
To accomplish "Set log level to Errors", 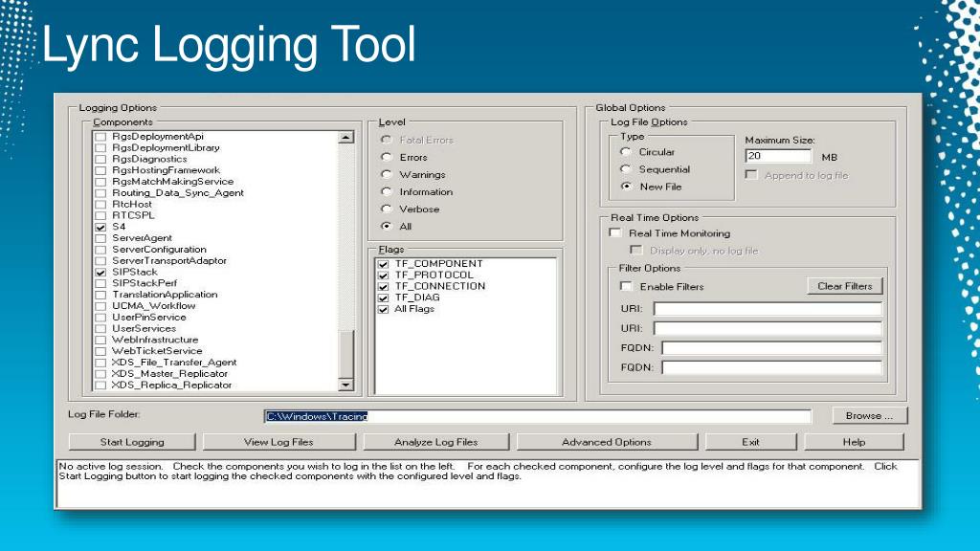I will tap(387, 157).
